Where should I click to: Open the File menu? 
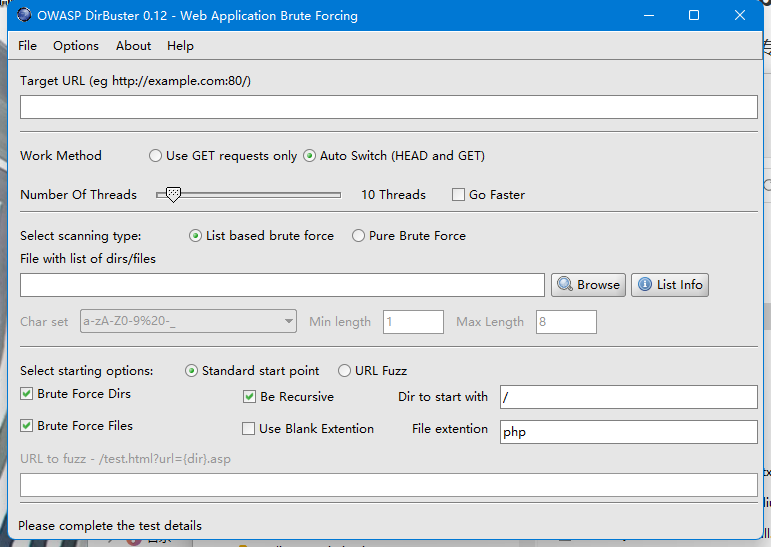28,46
